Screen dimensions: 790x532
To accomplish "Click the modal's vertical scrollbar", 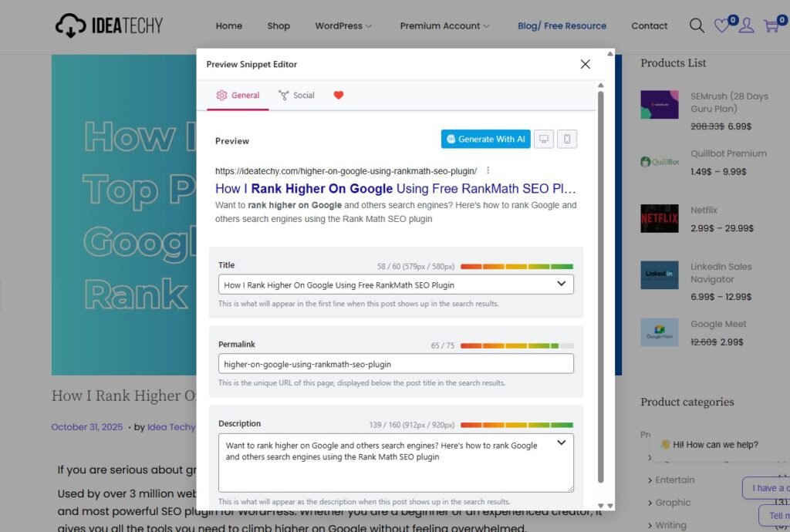I will point(601,285).
